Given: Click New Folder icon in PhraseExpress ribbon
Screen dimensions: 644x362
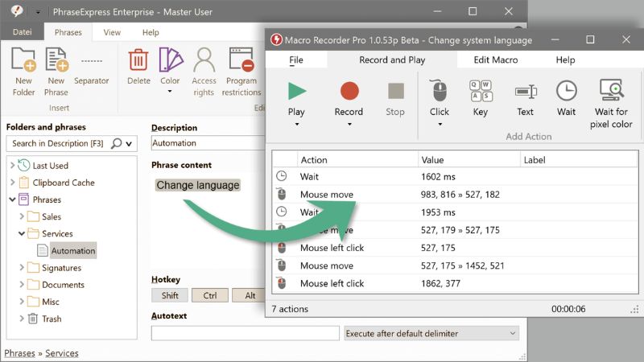Looking at the screenshot, I should pos(23,60).
